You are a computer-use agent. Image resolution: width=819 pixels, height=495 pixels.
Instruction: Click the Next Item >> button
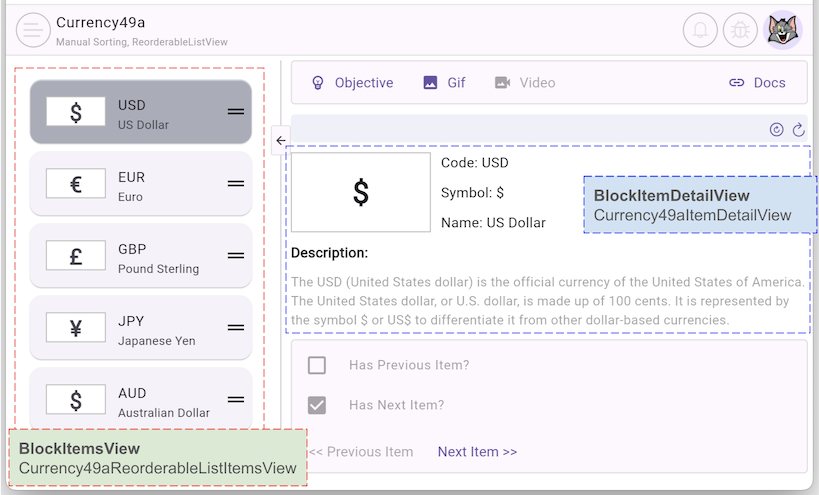[477, 452]
